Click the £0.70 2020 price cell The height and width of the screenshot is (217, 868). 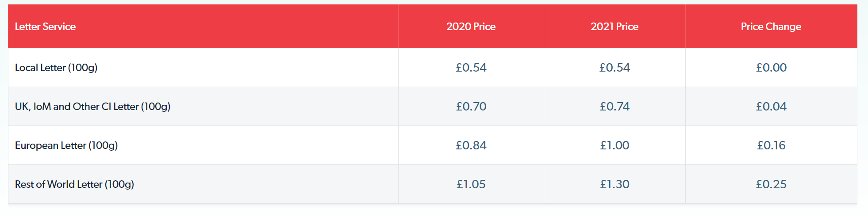(x=471, y=107)
